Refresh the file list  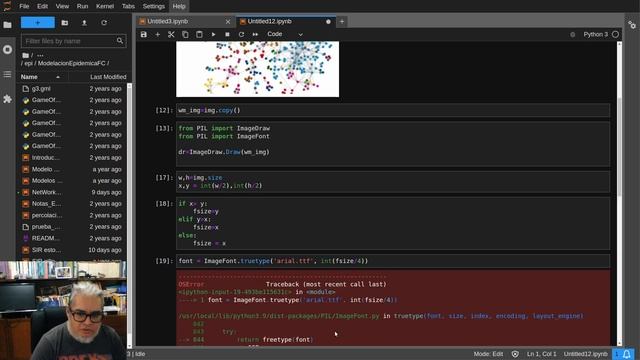pos(104,23)
